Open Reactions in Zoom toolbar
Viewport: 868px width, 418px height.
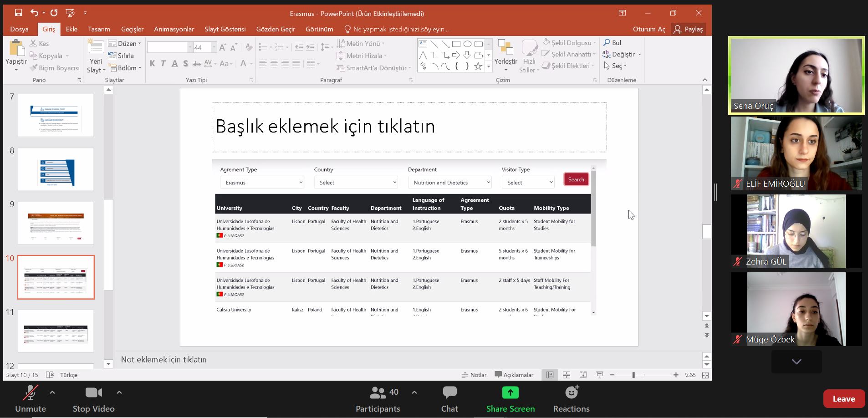pos(571,399)
